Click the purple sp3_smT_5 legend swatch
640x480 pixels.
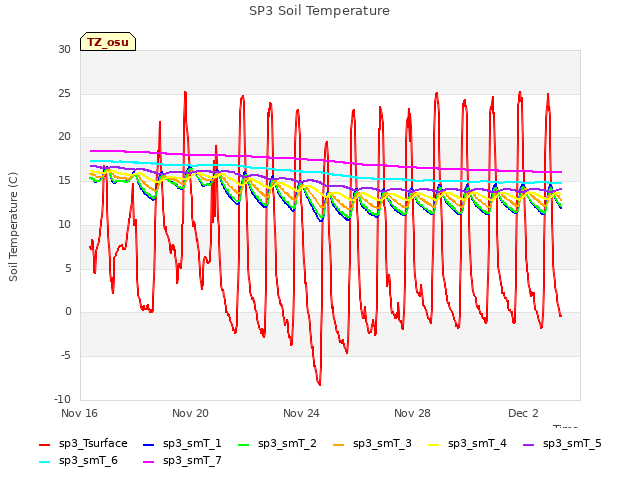tap(528, 444)
